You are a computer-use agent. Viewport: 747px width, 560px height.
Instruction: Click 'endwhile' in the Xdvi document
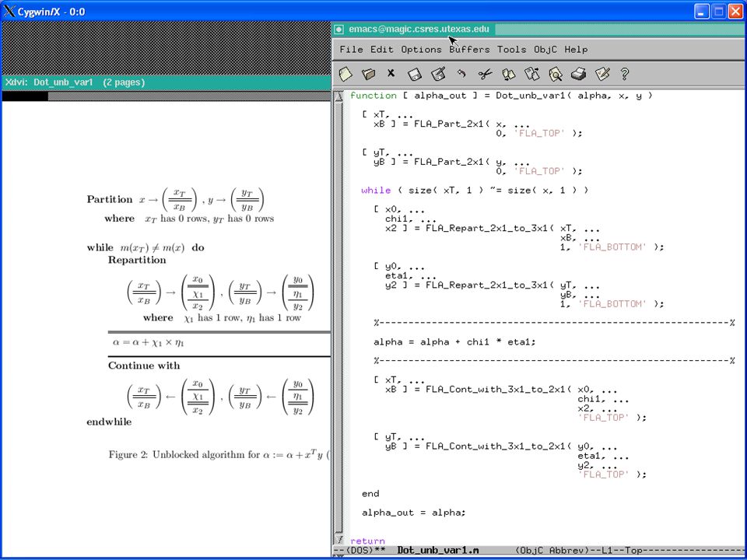click(109, 422)
